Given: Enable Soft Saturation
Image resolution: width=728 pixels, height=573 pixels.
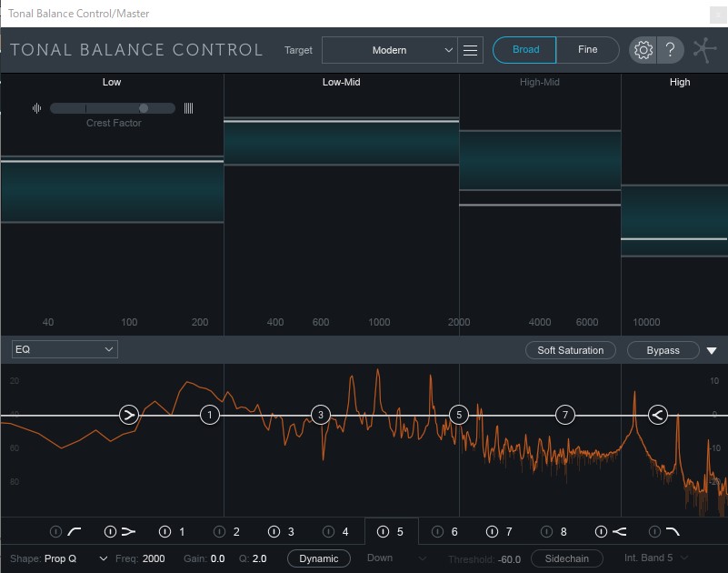Looking at the screenshot, I should coord(570,350).
